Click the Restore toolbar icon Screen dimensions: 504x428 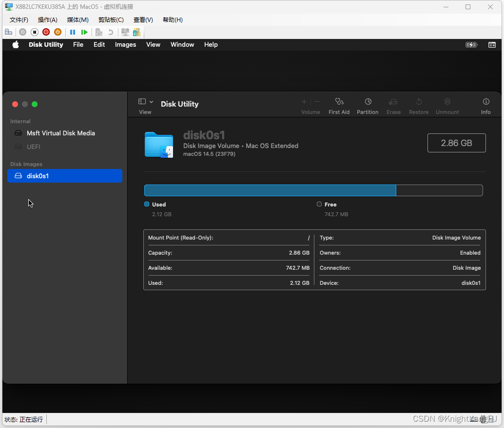(x=419, y=106)
